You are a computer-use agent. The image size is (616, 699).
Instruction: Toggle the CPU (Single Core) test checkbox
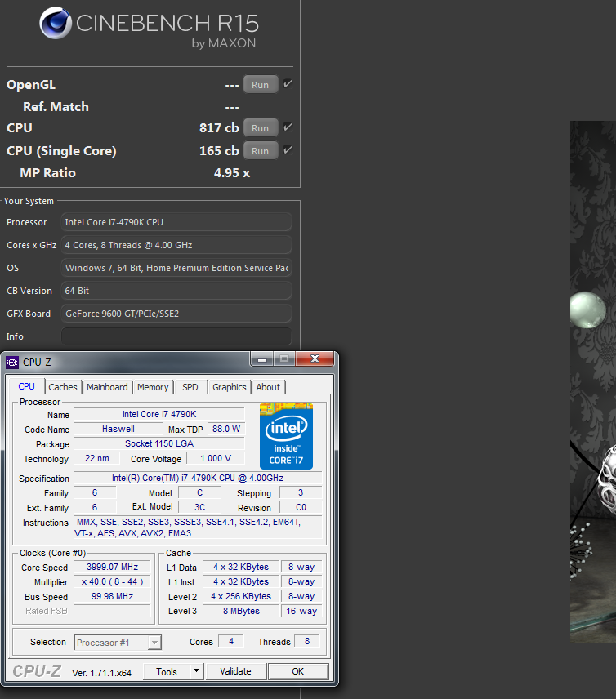pyautogui.click(x=288, y=149)
